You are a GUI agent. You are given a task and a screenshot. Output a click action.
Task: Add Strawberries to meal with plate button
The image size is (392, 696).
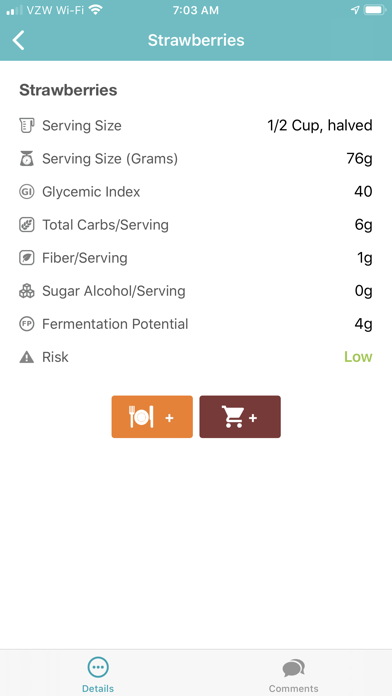(x=152, y=417)
